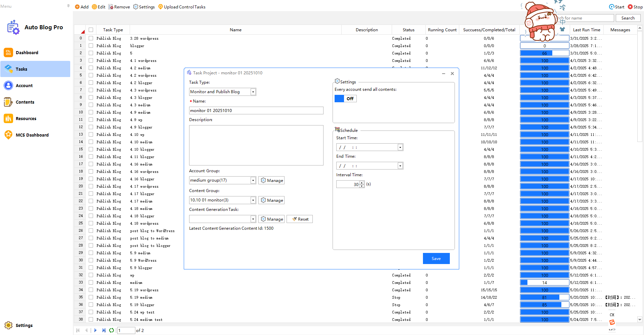Click the Reset button
The height and width of the screenshot is (335, 644).
click(300, 219)
